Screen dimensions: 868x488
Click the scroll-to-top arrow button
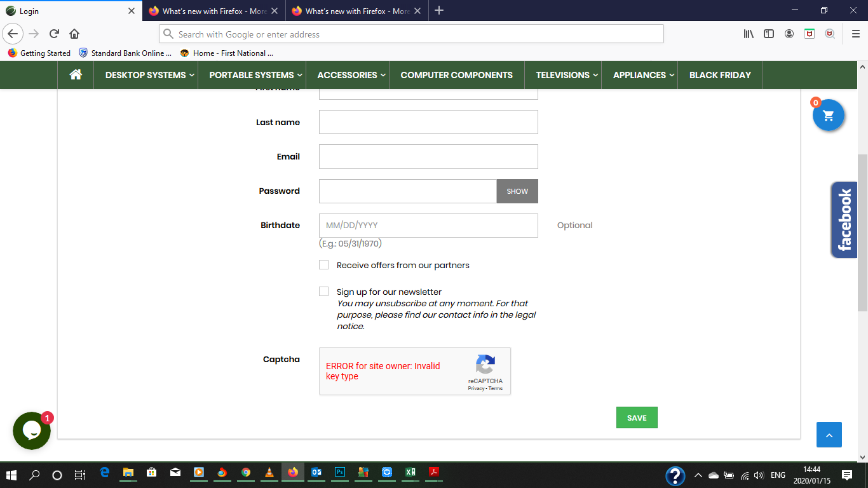[x=829, y=435]
